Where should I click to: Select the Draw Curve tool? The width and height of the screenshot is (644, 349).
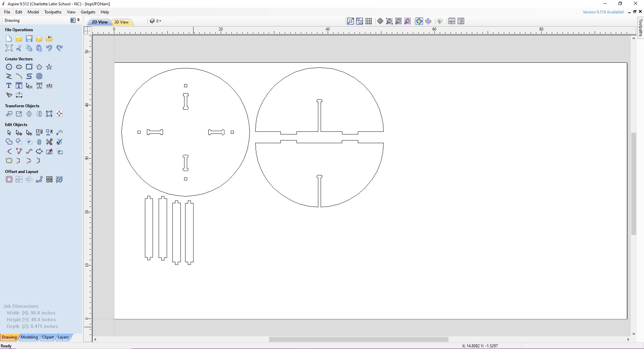pyautogui.click(x=29, y=76)
